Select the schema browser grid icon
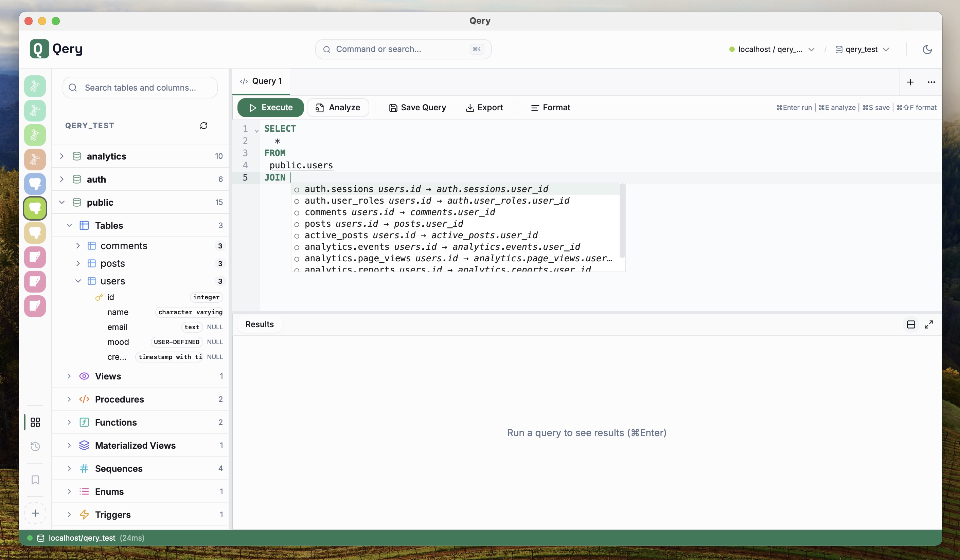Screen dimensions: 960x560 [35, 422]
